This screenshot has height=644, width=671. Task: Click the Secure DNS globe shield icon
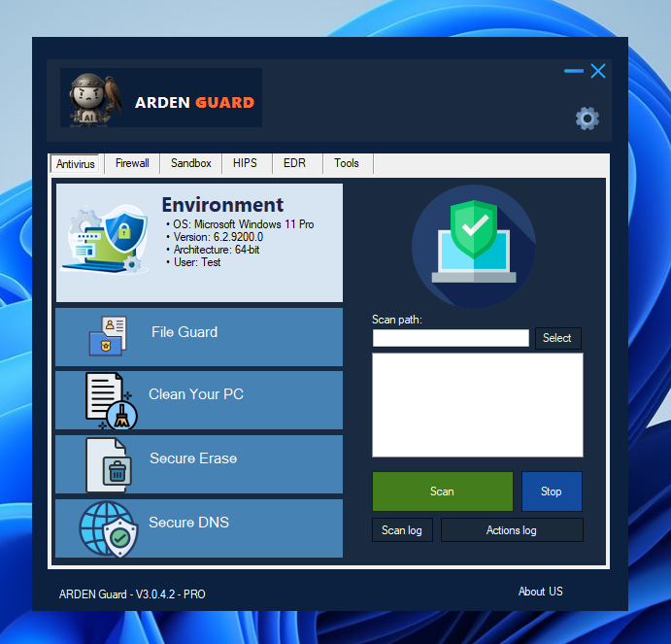109,529
